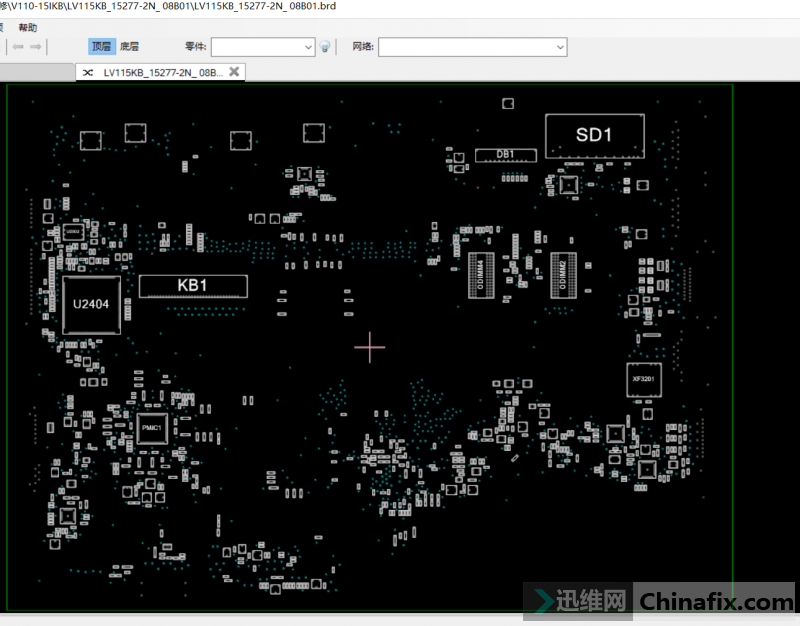Click the back arrow navigation icon

tap(18, 47)
